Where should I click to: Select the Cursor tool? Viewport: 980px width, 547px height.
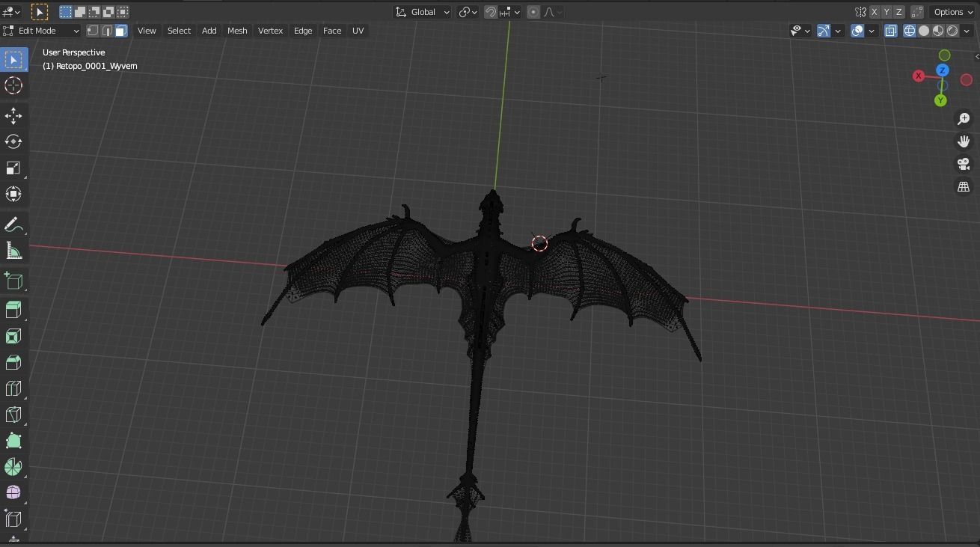(13, 85)
